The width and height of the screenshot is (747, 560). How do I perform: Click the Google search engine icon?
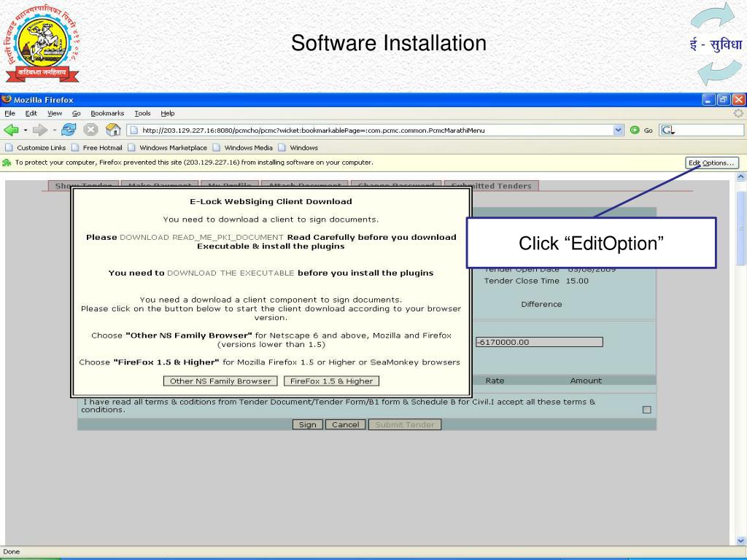pos(667,130)
